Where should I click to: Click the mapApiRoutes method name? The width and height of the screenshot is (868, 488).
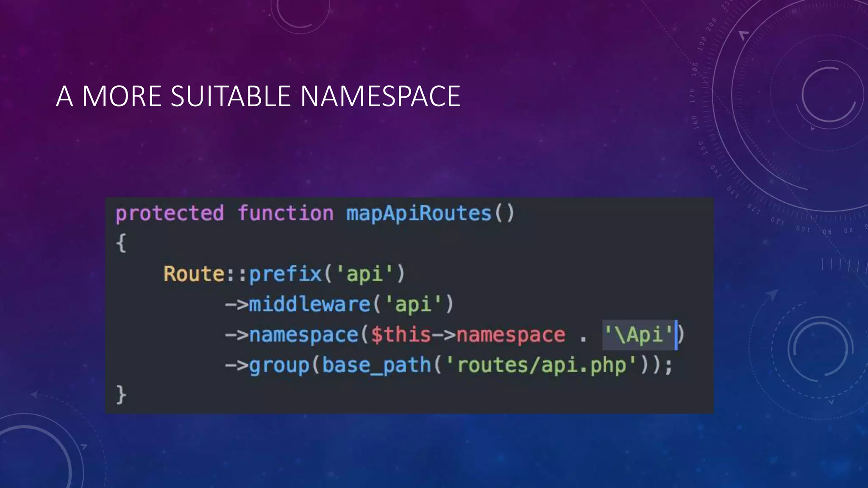[419, 213]
